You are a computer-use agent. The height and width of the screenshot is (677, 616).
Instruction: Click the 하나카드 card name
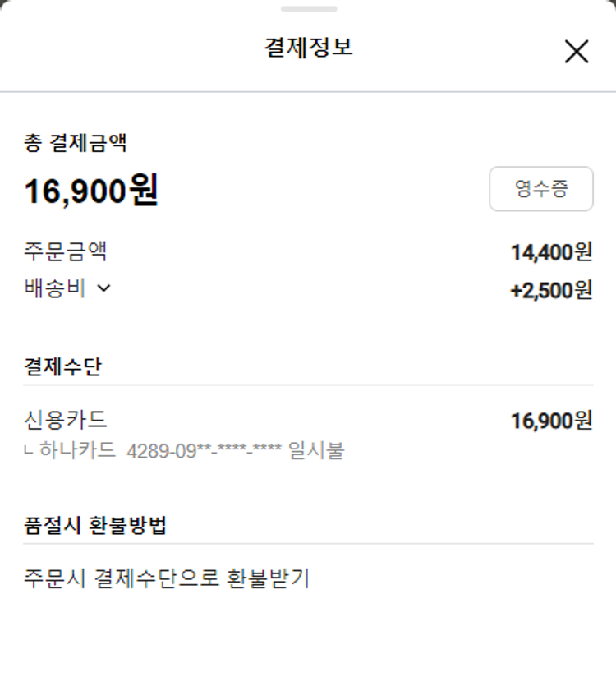pos(77,450)
